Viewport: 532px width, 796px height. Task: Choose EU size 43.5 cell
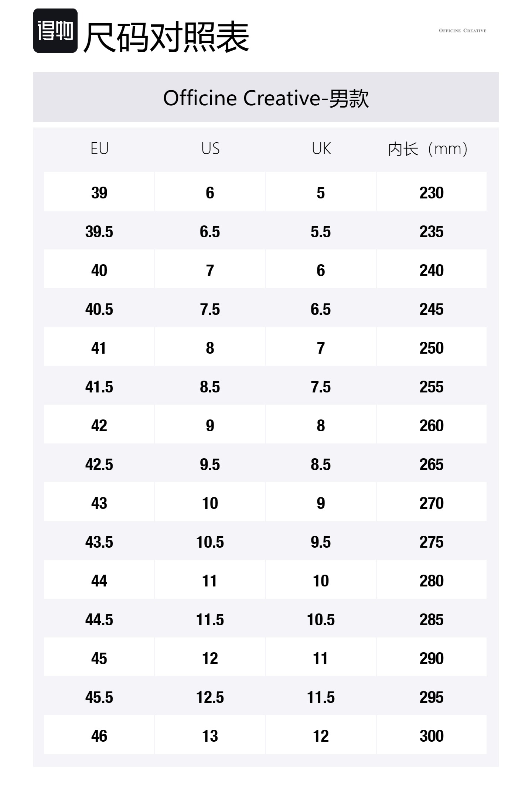click(99, 542)
